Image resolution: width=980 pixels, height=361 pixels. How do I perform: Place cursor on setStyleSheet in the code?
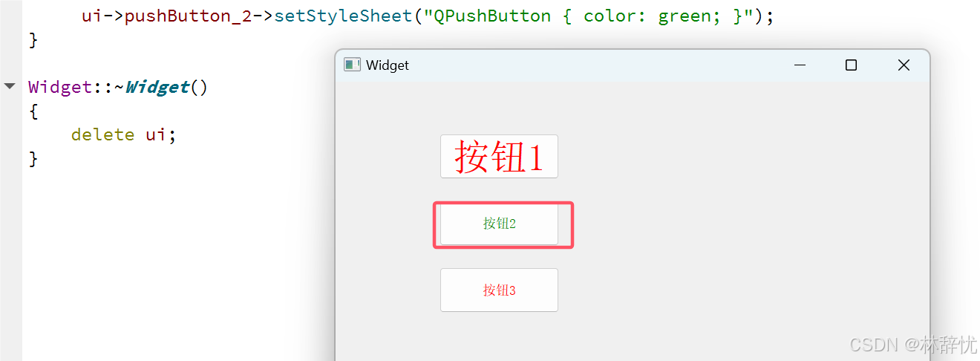pyautogui.click(x=343, y=16)
